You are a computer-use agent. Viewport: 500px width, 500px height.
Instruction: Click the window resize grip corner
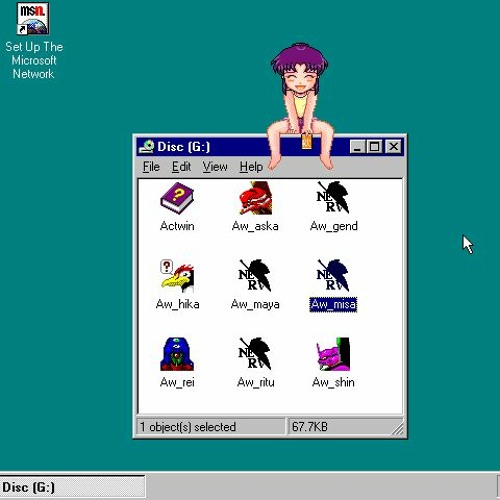397,428
